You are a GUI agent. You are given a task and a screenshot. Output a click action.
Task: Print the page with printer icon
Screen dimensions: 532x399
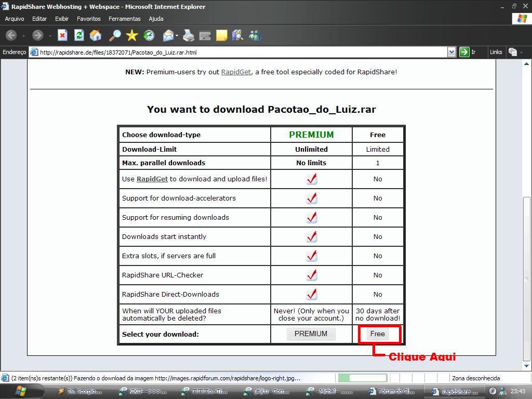tap(188, 35)
